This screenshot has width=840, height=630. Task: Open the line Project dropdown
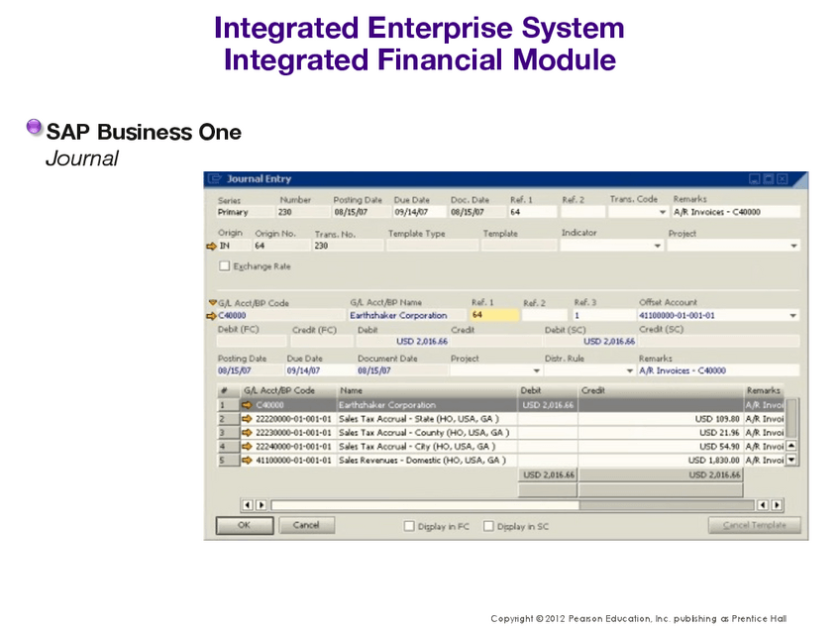536,370
